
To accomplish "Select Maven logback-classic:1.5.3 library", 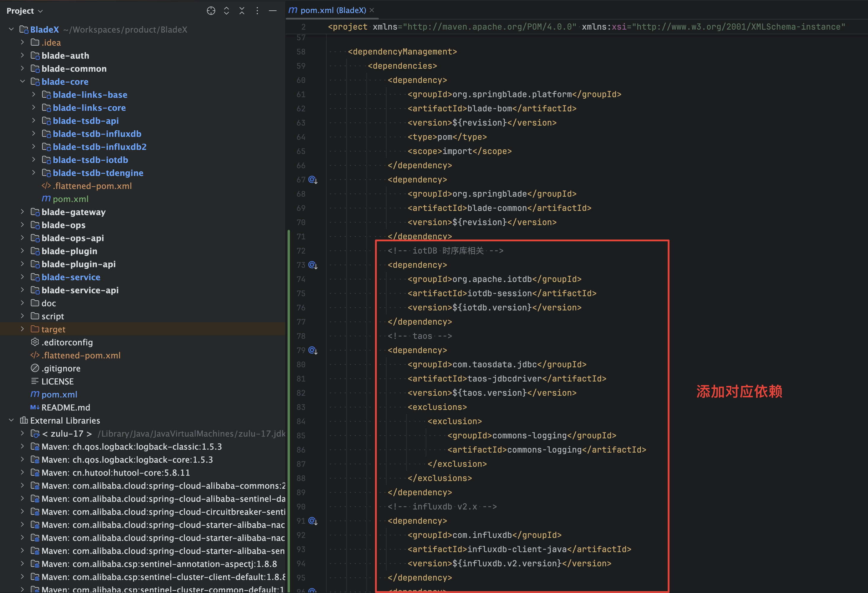I will pyautogui.click(x=131, y=447).
